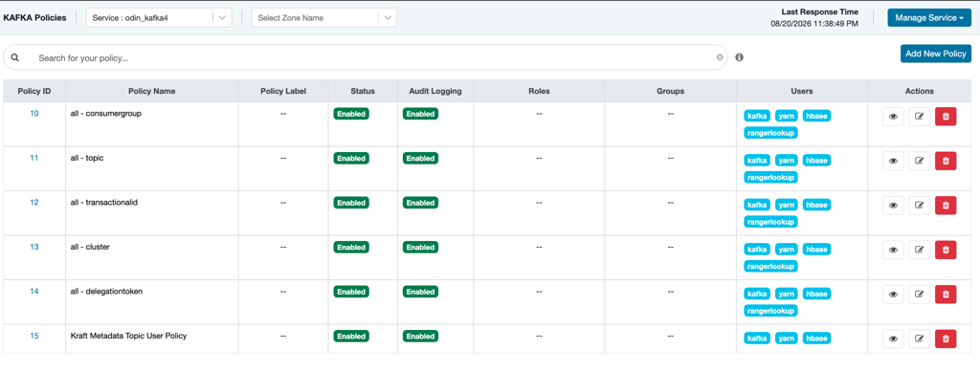
Task: Click the Audit Logging column header
Action: pos(435,91)
